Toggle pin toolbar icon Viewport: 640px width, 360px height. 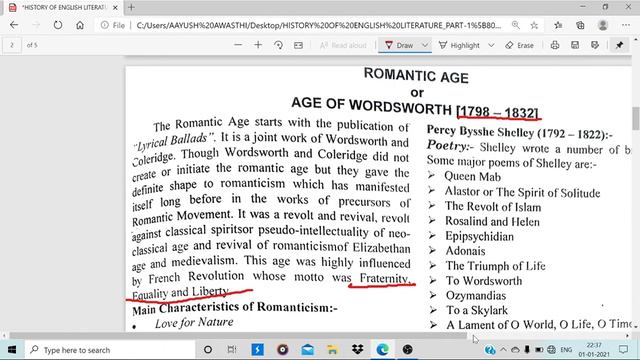click(619, 45)
